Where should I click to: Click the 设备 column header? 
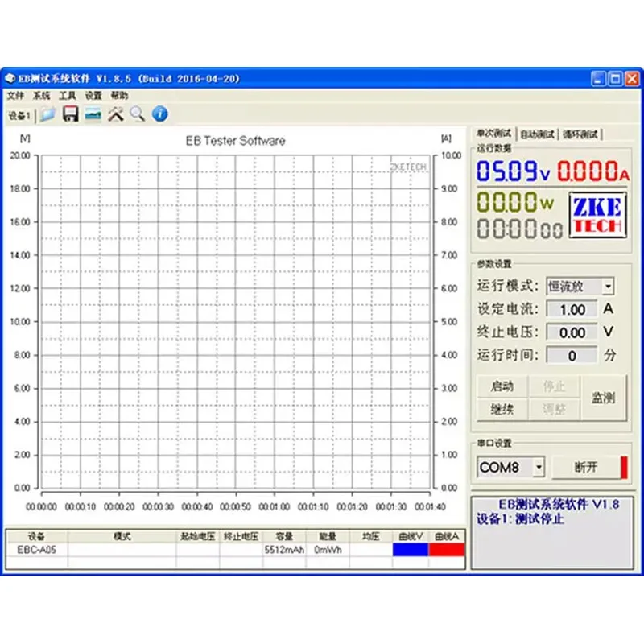click(36, 536)
